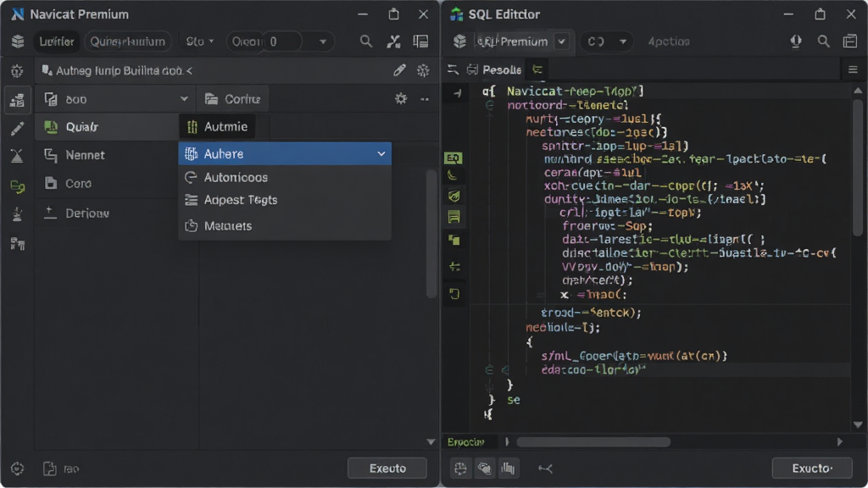Viewport: 868px width, 488px height.
Task: Click the search icon in SQL Editor toolbar
Action: (x=824, y=42)
